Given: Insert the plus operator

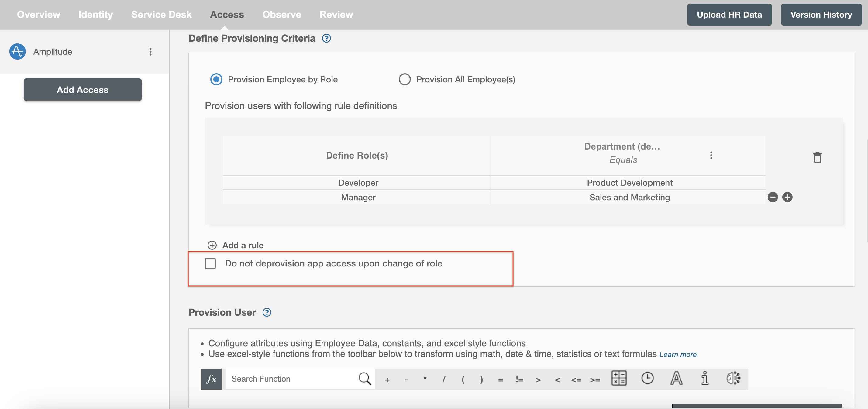Looking at the screenshot, I should 387,380.
